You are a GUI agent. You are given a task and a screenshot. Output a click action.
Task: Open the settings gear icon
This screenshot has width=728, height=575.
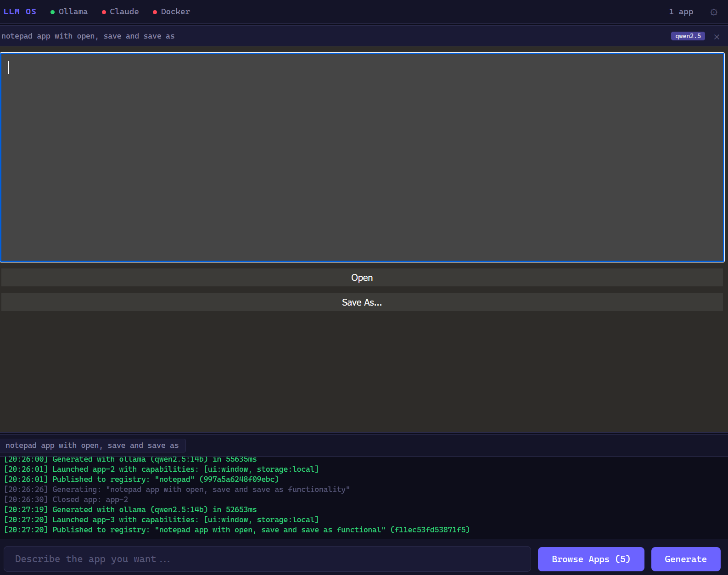click(714, 12)
